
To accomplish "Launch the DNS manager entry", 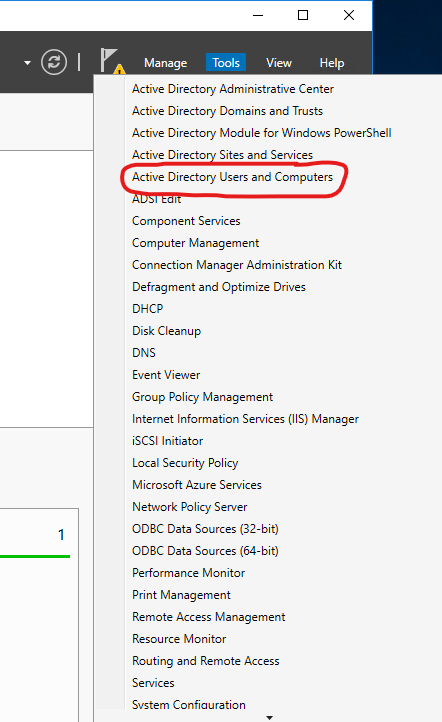I will pos(144,353).
